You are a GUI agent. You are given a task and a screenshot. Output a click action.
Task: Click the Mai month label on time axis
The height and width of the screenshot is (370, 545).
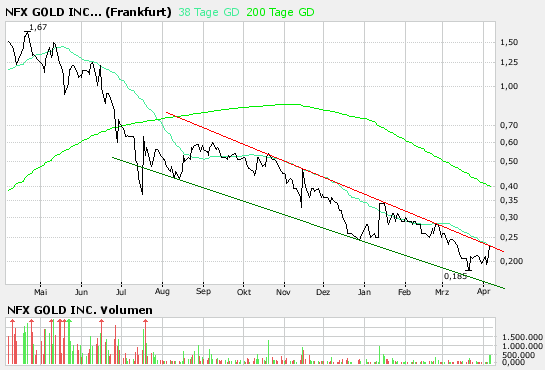point(41,292)
